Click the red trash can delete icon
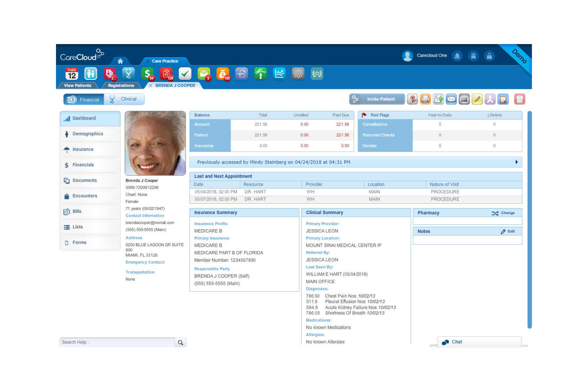Screen dimensions: 588x392 coord(520,99)
